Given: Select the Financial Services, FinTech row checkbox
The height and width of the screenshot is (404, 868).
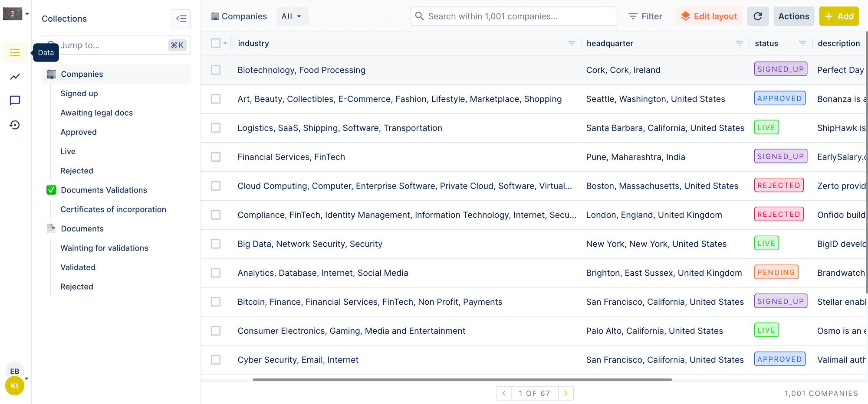Looking at the screenshot, I should [216, 157].
